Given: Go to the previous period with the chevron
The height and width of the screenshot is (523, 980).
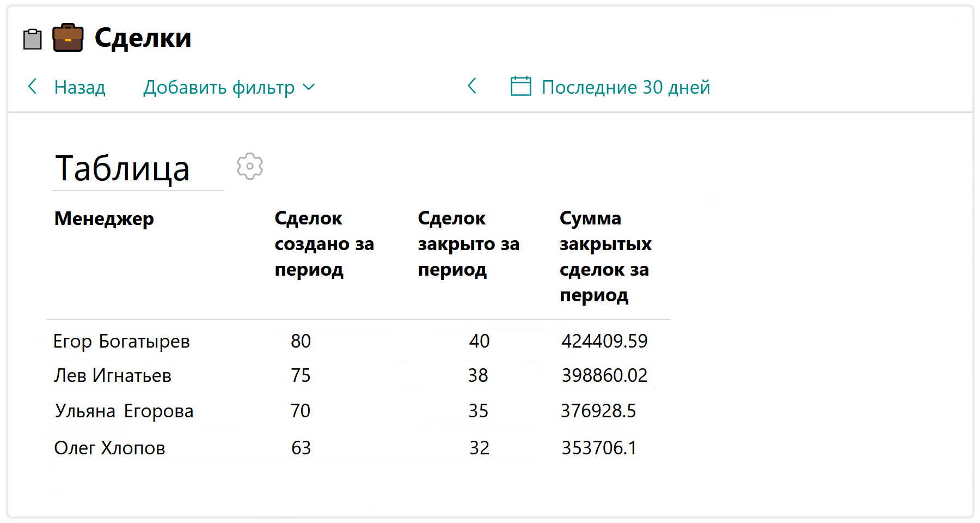Looking at the screenshot, I should point(472,86).
